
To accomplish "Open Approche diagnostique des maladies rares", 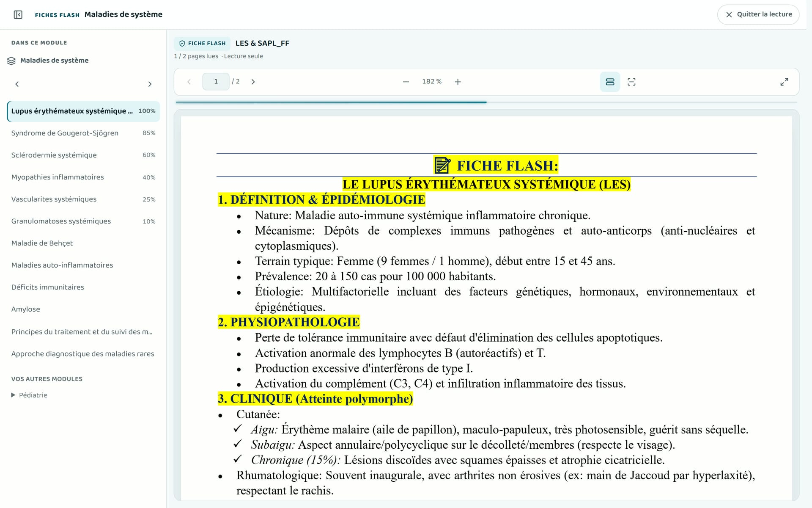I will click(x=83, y=353).
